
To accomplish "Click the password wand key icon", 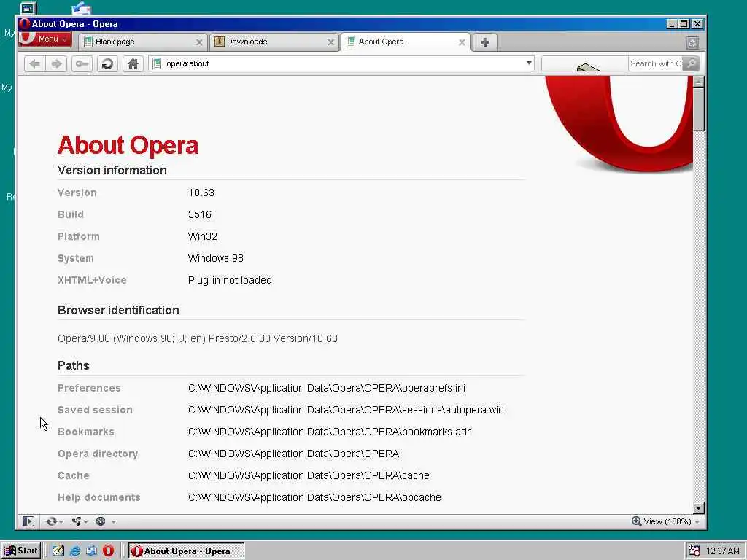I will pos(82,64).
